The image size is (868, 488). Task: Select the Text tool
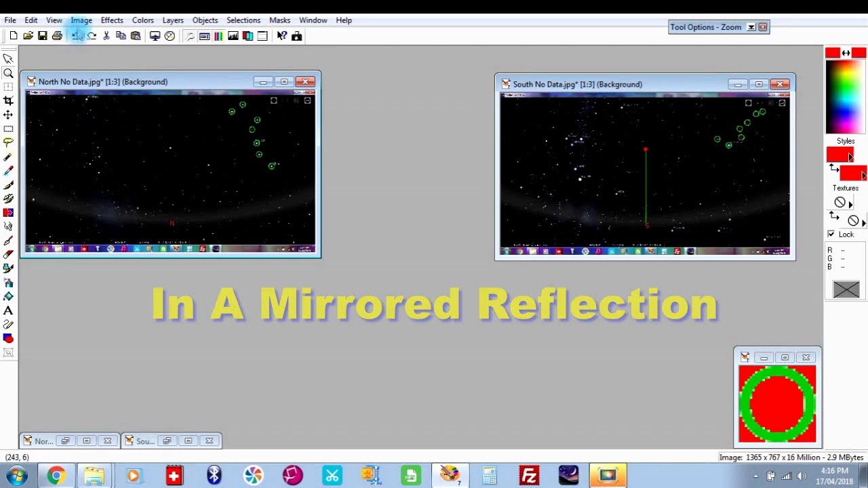click(8, 310)
